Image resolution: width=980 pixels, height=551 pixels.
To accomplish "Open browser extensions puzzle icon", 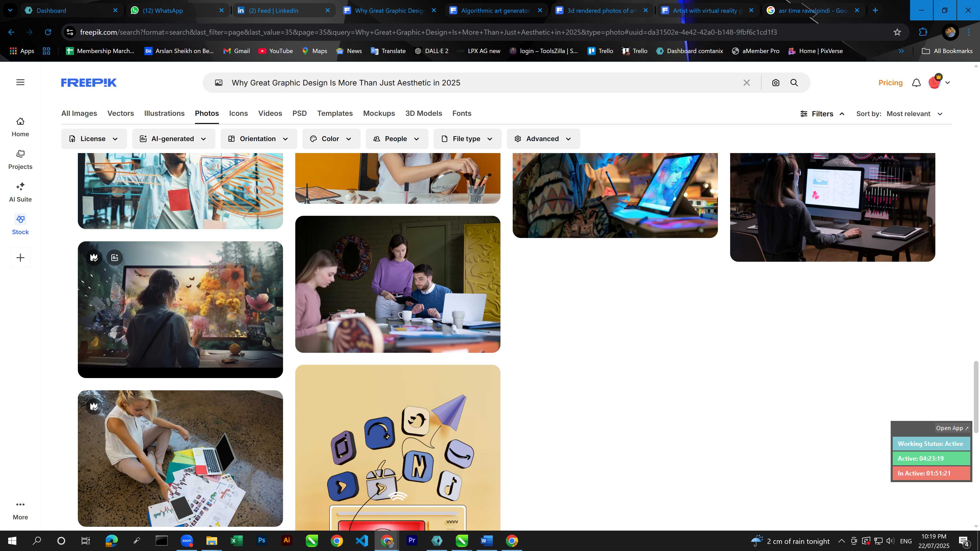I will pyautogui.click(x=923, y=32).
